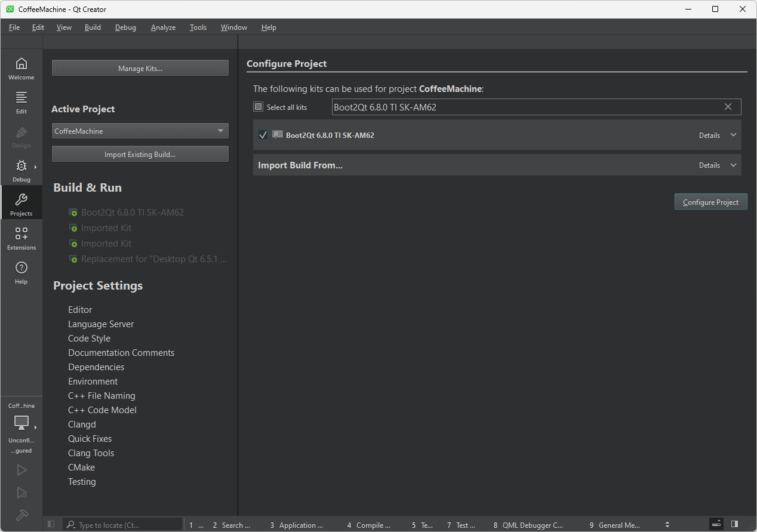Viewport: 757px width, 532px height.
Task: Switch to Edit mode
Action: coord(21,102)
